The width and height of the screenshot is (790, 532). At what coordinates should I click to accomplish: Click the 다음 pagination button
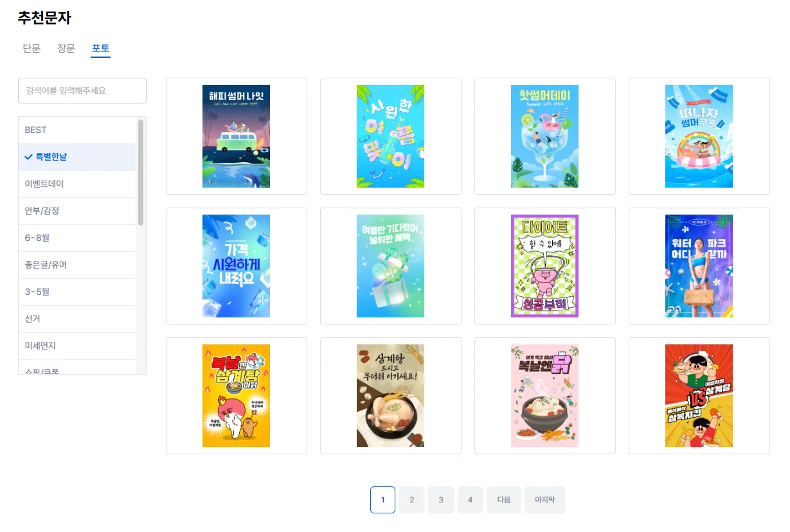[504, 500]
